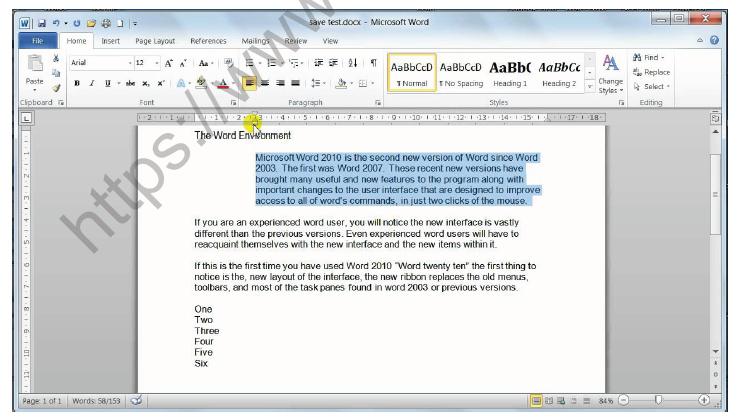Toggle Underline formatting
The width and height of the screenshot is (737, 418).
(108, 83)
